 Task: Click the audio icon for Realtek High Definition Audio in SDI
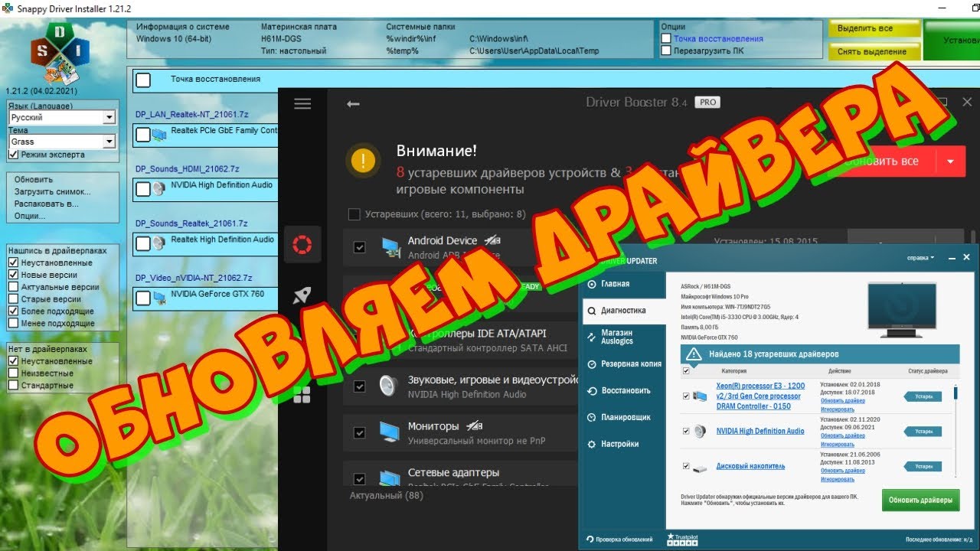159,243
